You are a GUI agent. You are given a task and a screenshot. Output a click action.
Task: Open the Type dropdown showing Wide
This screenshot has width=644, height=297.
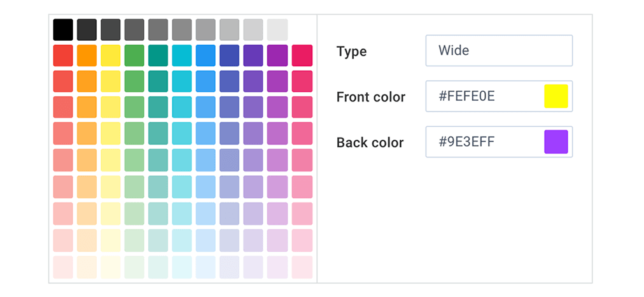click(499, 50)
